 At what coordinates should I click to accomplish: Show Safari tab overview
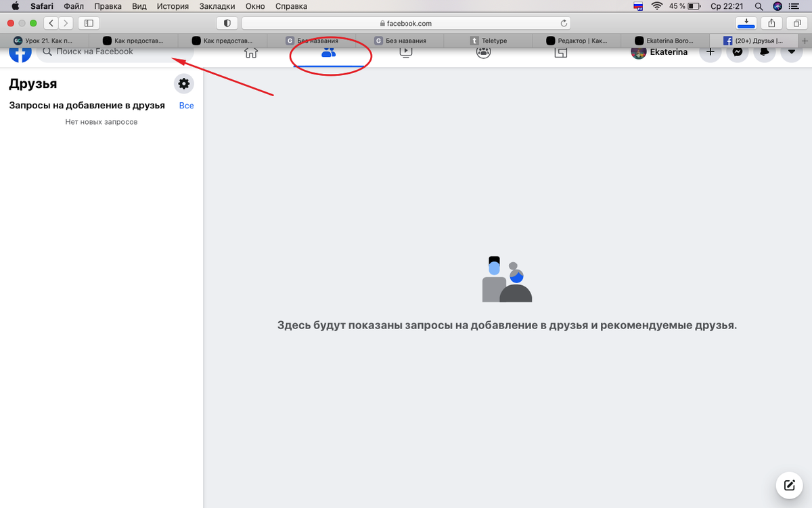(796, 23)
